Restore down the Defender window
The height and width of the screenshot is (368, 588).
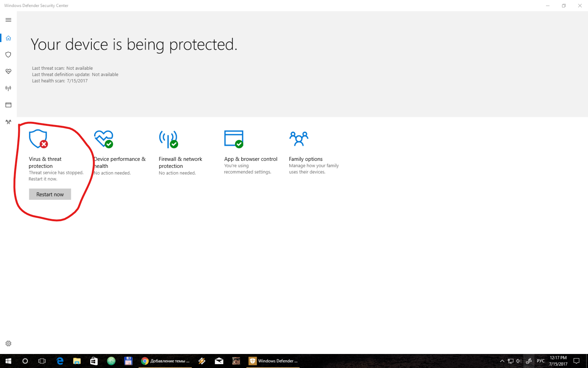point(564,5)
